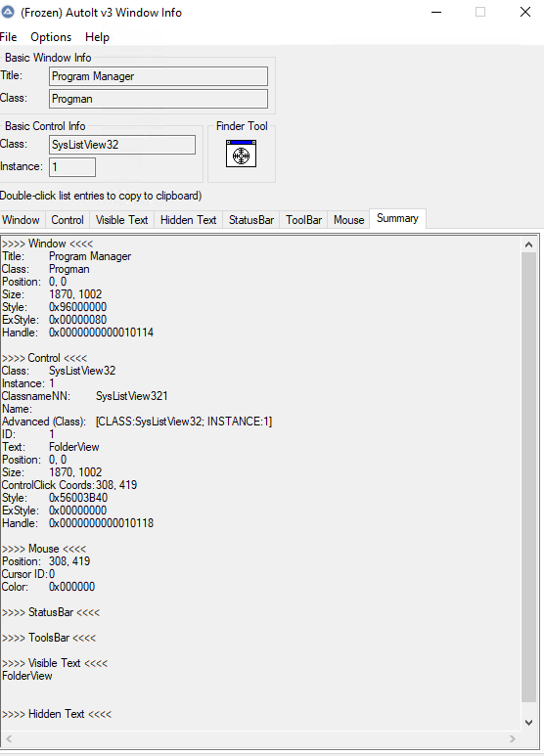Click the '>>>> Window <<<<' summary header

[47, 244]
